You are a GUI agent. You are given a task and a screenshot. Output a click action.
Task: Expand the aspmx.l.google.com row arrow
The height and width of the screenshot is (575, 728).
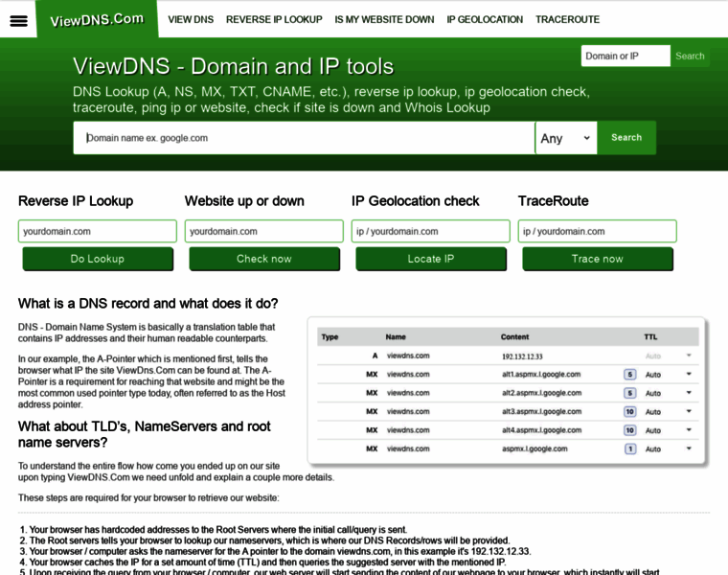pos(689,448)
